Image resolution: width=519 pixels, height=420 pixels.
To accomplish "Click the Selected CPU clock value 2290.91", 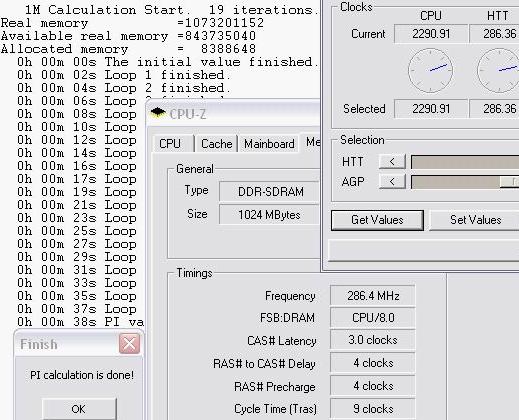I will pos(431,109).
